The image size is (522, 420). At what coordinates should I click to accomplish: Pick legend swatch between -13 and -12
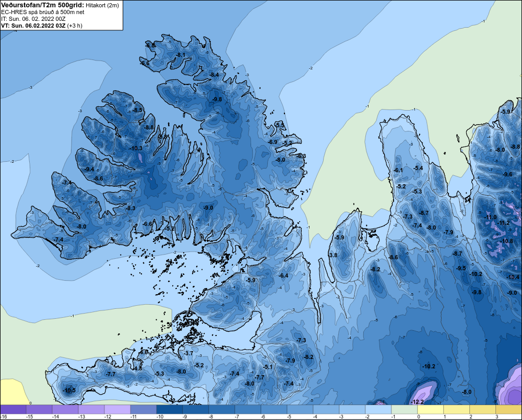91,410
